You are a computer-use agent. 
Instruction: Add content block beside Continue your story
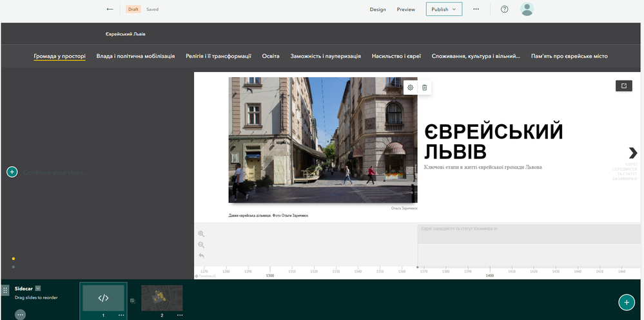click(x=12, y=172)
